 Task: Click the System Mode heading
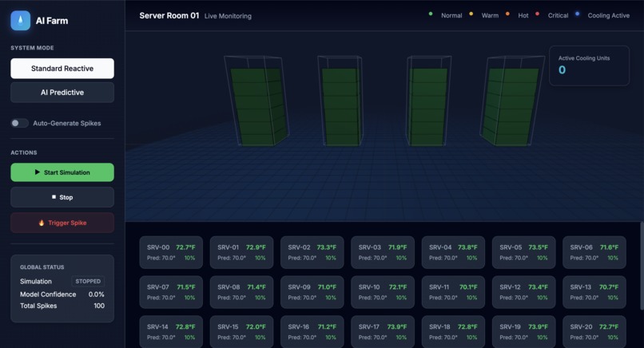[32, 48]
